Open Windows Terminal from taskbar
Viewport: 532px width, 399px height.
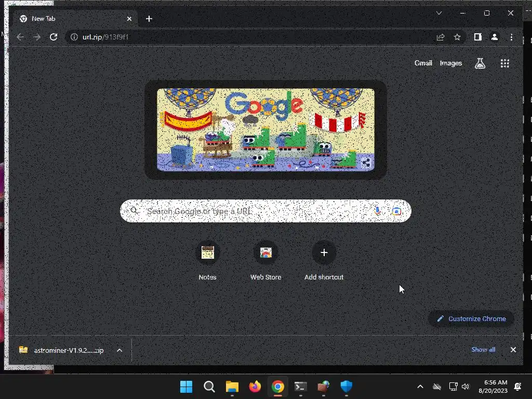click(x=301, y=387)
